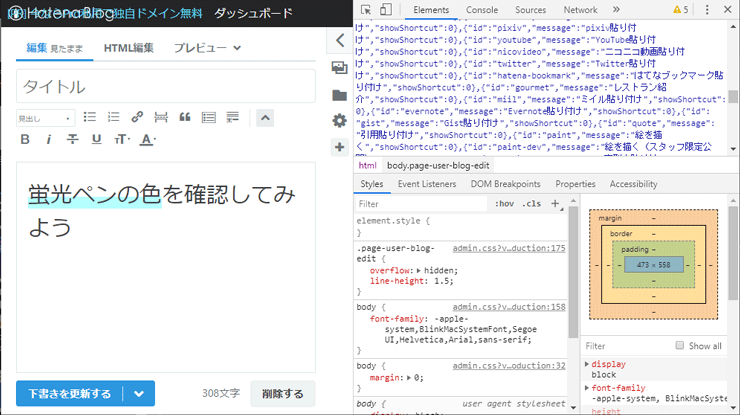Insert the read-more divider icon
The height and width of the screenshot is (415, 740).
(x=161, y=117)
